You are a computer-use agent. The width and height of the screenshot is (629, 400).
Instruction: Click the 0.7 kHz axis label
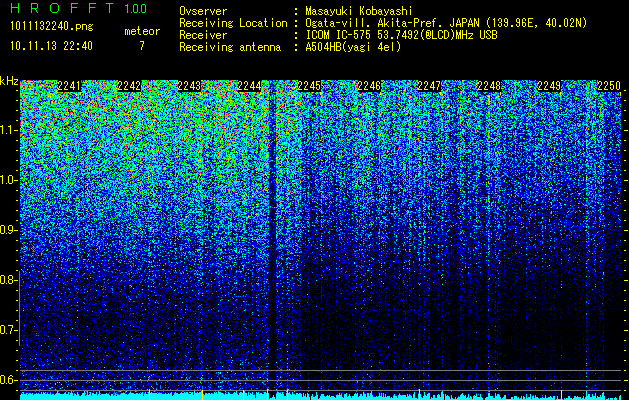pyautogui.click(x=8, y=330)
